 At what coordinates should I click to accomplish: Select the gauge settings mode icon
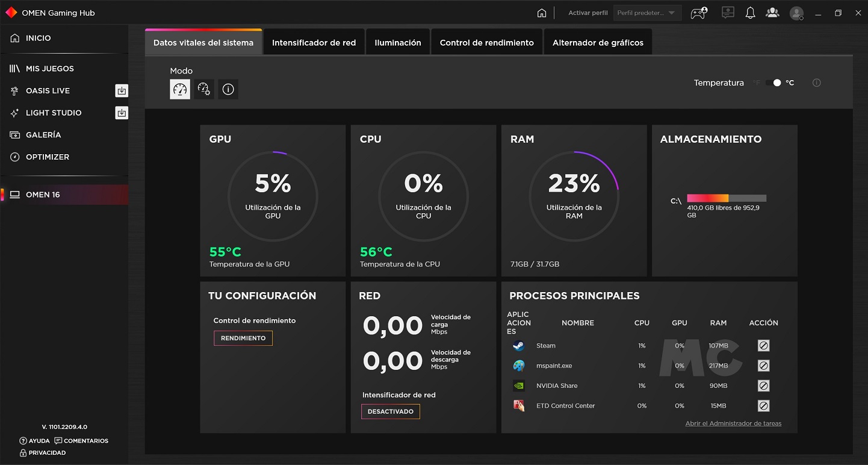[204, 89]
